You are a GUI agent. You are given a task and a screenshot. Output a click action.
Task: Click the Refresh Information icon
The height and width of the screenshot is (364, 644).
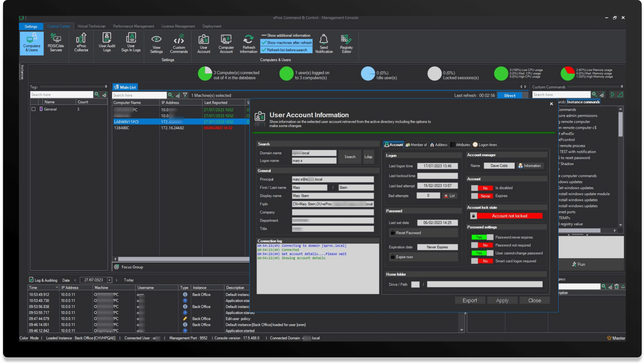(x=248, y=40)
